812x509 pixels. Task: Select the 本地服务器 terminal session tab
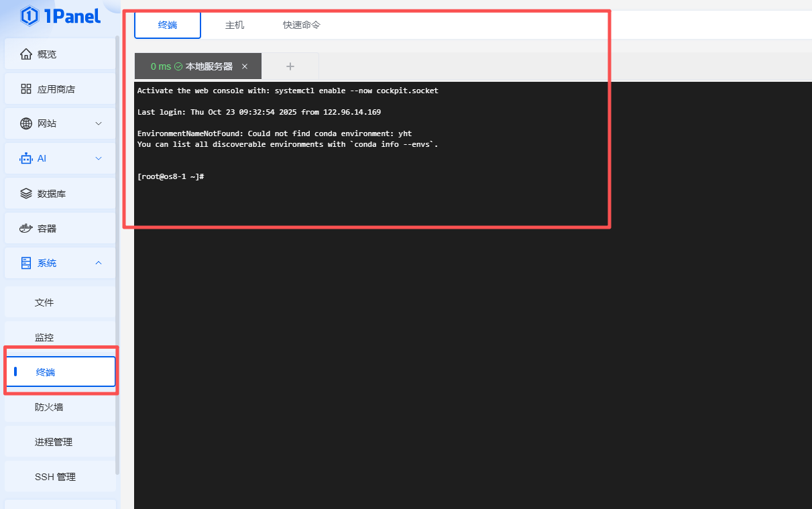coord(198,66)
